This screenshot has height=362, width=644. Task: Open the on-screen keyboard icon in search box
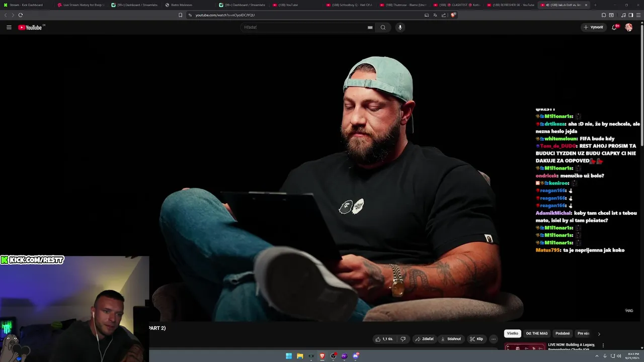370,27
